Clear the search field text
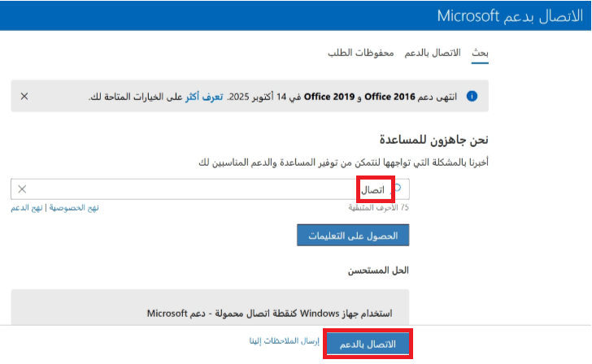Image resolution: width=592 pixels, height=364 pixels. click(x=22, y=189)
